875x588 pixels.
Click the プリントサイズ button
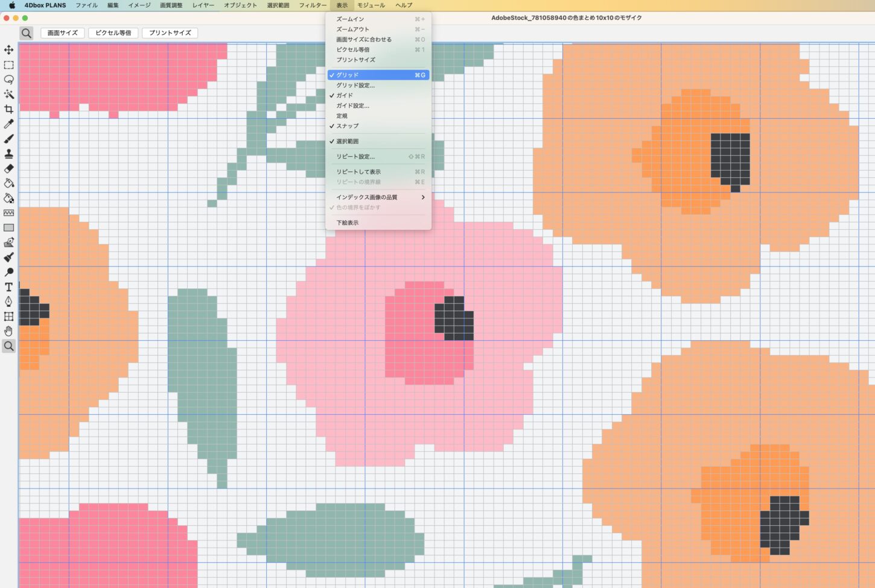pyautogui.click(x=170, y=33)
